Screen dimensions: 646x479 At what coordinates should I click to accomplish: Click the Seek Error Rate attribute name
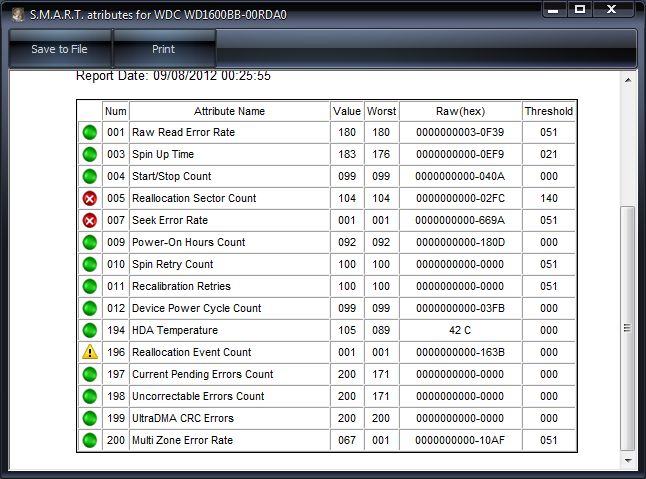[x=170, y=220]
